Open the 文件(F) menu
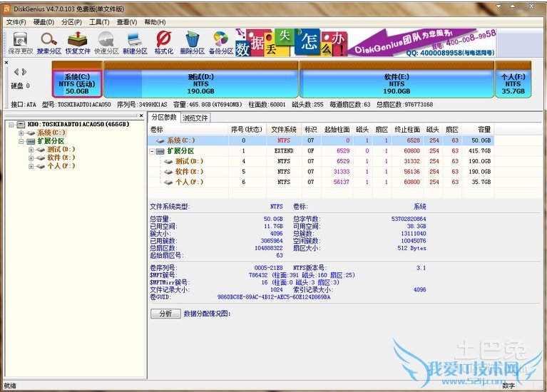547x392 pixels. [16, 22]
